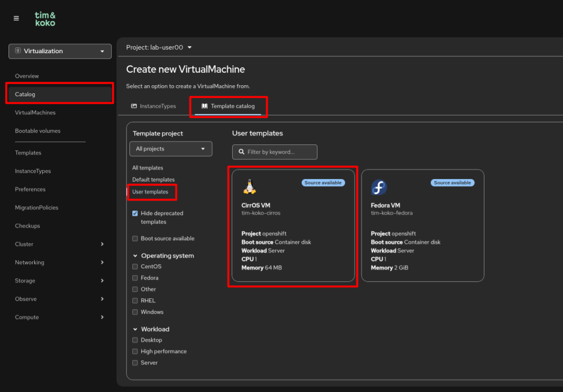
Task: Open InstanceTypes in the sidebar
Action: (x=33, y=171)
